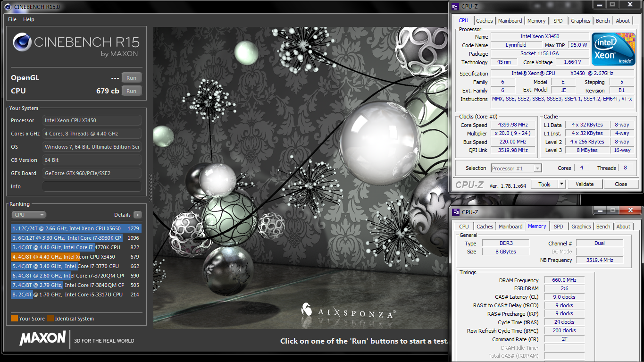Switch to Bench tab in lower CPU-Z window
This screenshot has height=362, width=644.
click(603, 227)
